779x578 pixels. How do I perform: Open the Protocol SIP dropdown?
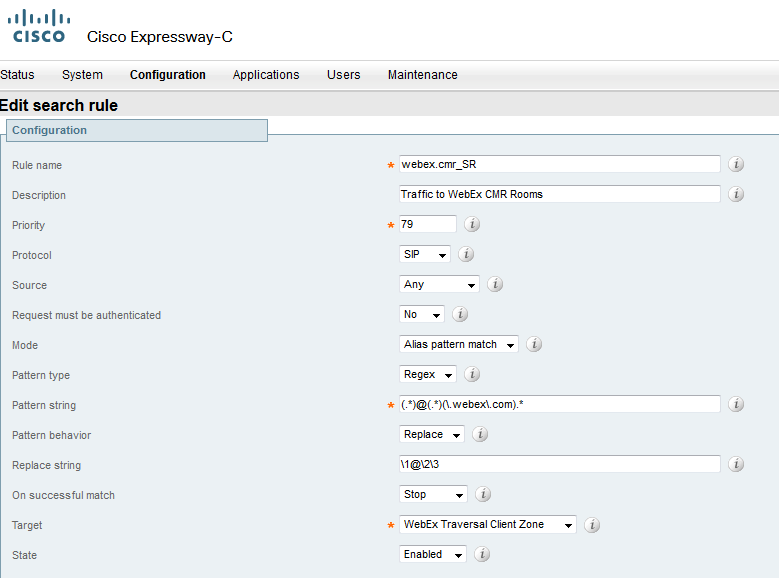(x=425, y=254)
